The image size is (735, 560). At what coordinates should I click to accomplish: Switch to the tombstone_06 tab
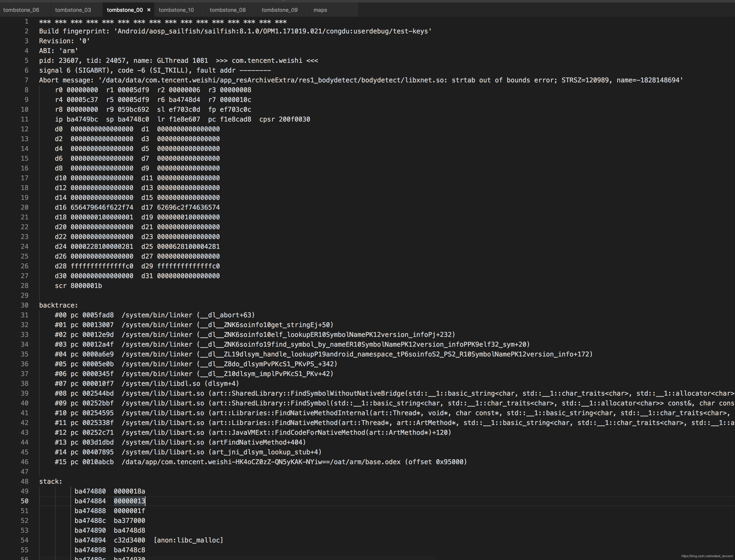click(x=21, y=10)
